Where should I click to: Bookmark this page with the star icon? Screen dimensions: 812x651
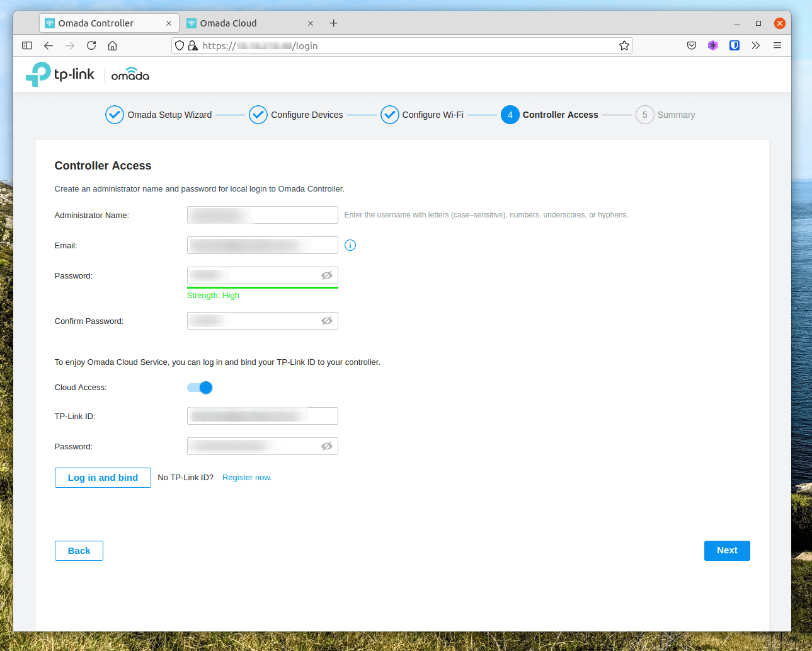[624, 45]
